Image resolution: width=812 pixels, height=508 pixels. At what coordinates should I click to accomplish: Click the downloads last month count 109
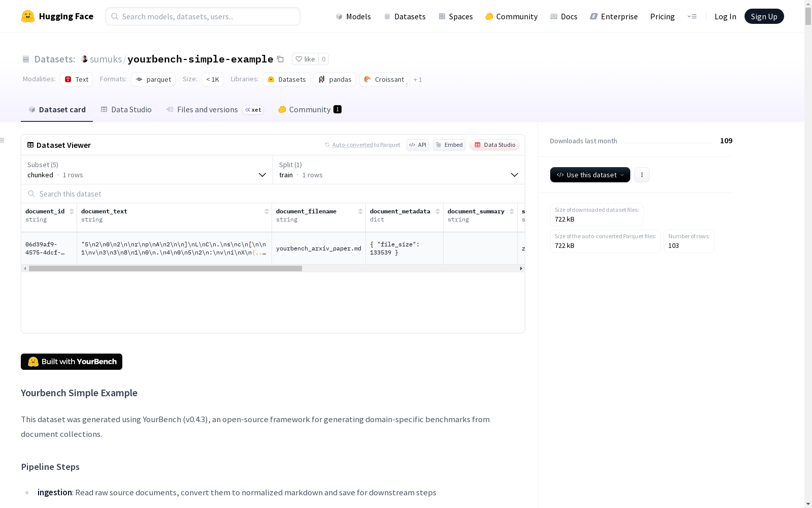pyautogui.click(x=726, y=141)
